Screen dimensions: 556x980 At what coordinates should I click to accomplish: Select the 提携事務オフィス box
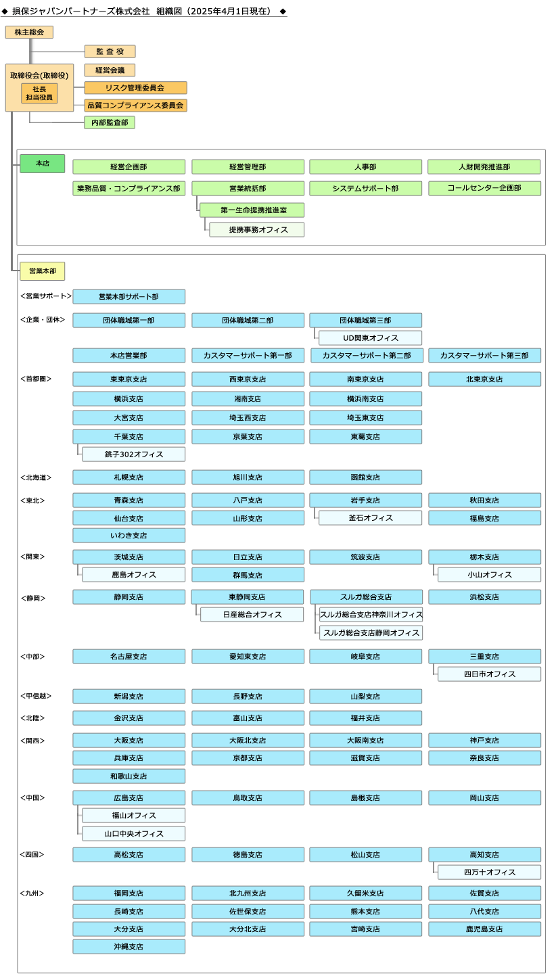click(x=257, y=230)
